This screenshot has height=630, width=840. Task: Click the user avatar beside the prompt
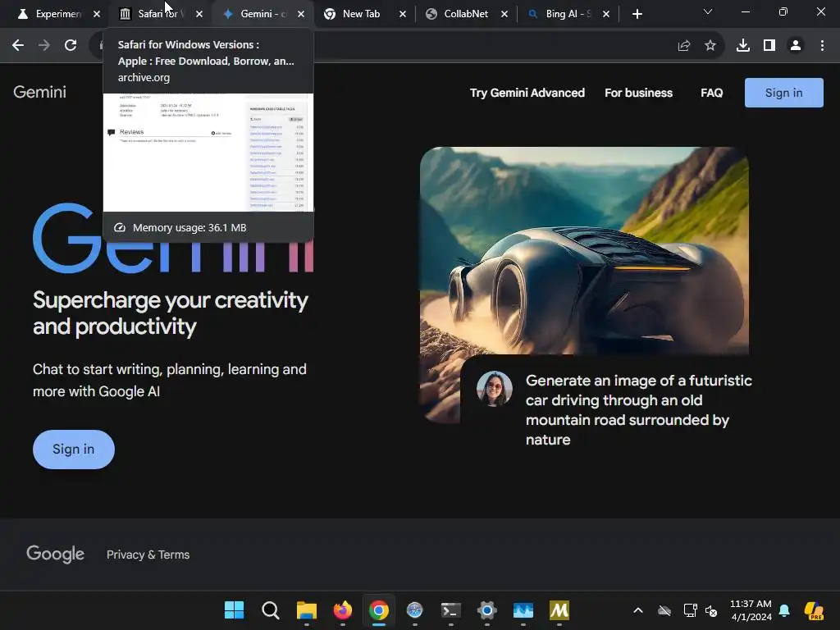pyautogui.click(x=494, y=388)
